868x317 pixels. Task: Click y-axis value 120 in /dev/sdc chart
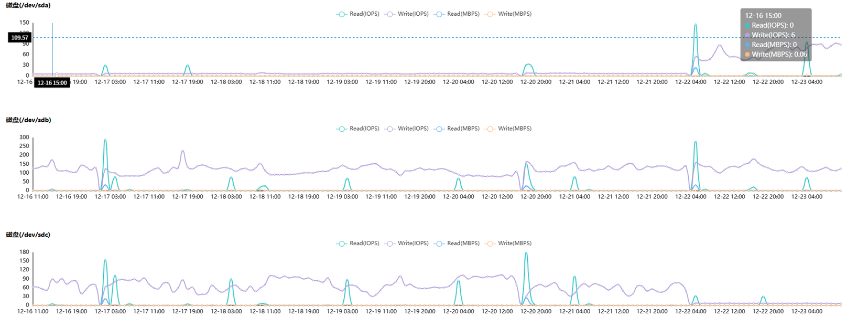click(x=24, y=270)
